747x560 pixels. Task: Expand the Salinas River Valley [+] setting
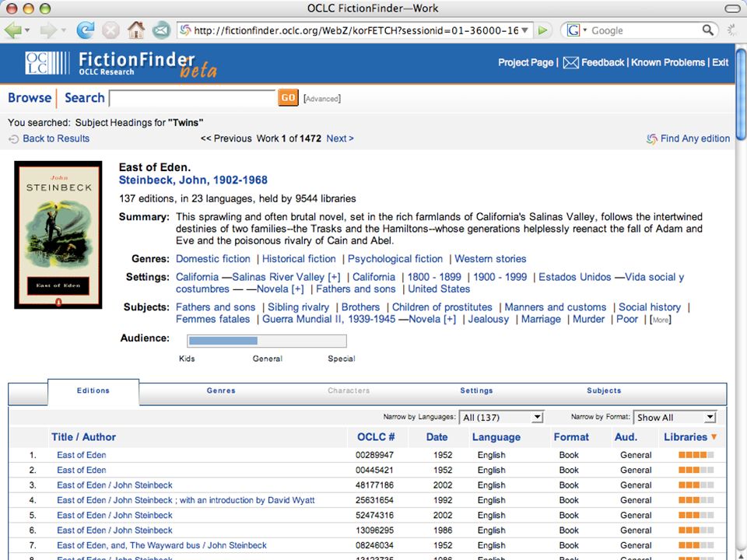click(334, 277)
